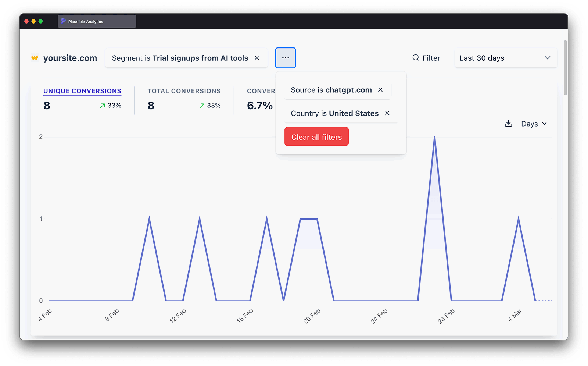Click the Plausible logo in browser tab
The height and width of the screenshot is (366, 588).
click(63, 22)
